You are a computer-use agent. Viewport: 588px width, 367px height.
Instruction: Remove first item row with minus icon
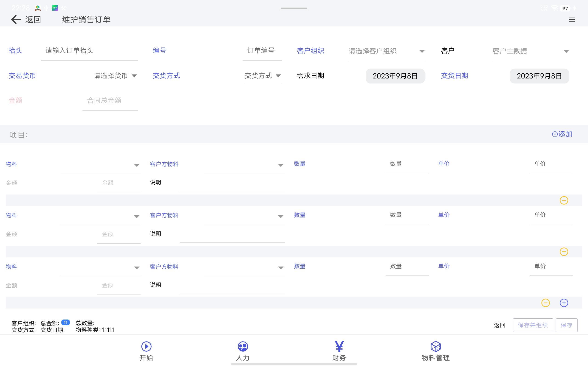click(x=564, y=200)
